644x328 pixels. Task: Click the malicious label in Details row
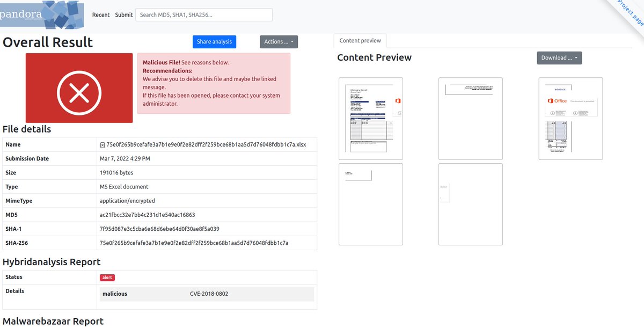[115, 294]
